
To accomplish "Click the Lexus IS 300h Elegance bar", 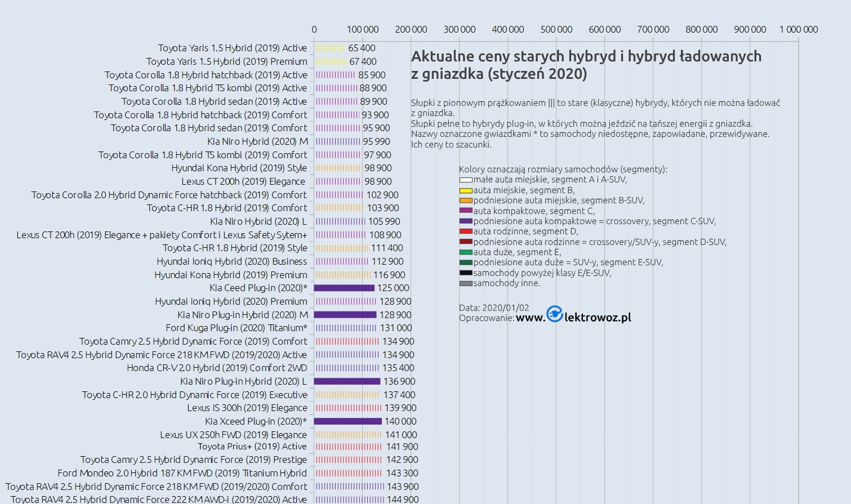I will click(x=348, y=408).
